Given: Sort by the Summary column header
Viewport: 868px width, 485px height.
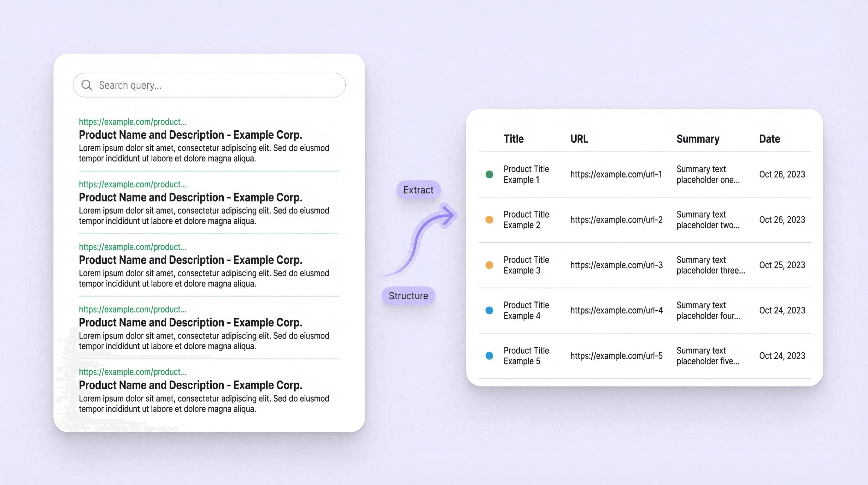Looking at the screenshot, I should 698,139.
